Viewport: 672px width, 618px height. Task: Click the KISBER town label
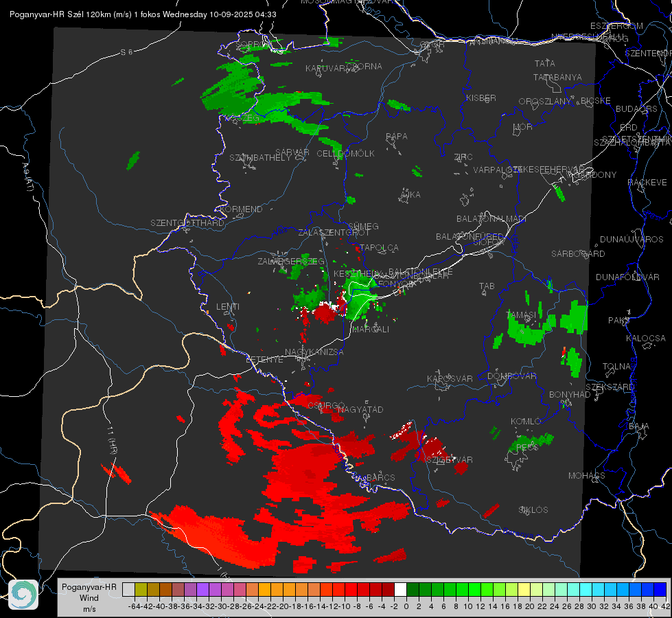(x=481, y=98)
